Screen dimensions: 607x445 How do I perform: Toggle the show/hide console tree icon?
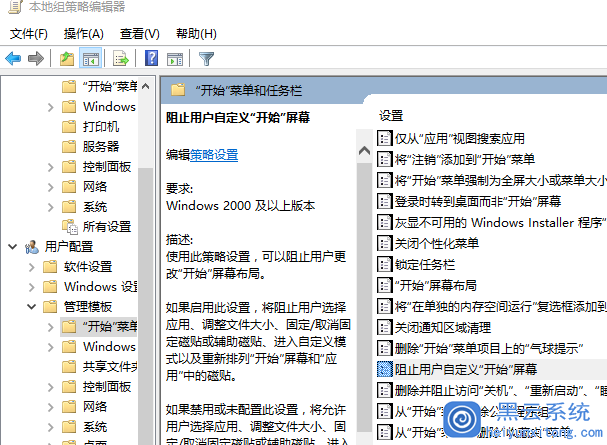[x=91, y=59]
